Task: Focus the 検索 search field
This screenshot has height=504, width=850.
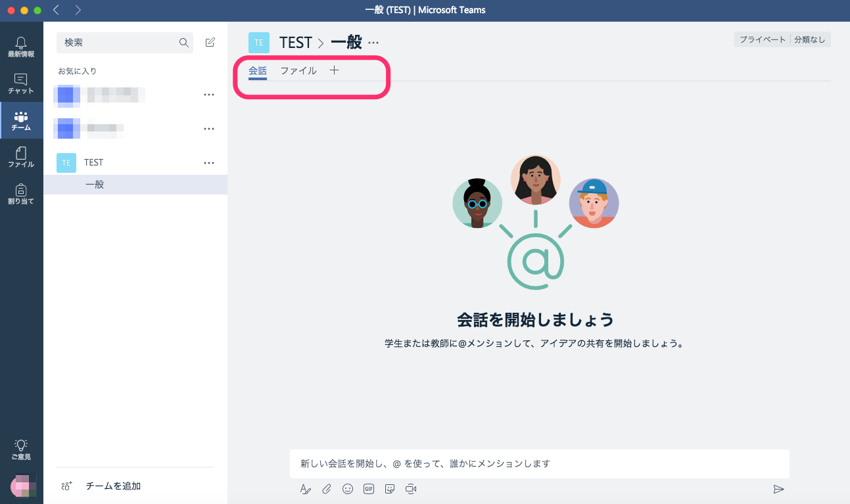Action: coord(125,43)
